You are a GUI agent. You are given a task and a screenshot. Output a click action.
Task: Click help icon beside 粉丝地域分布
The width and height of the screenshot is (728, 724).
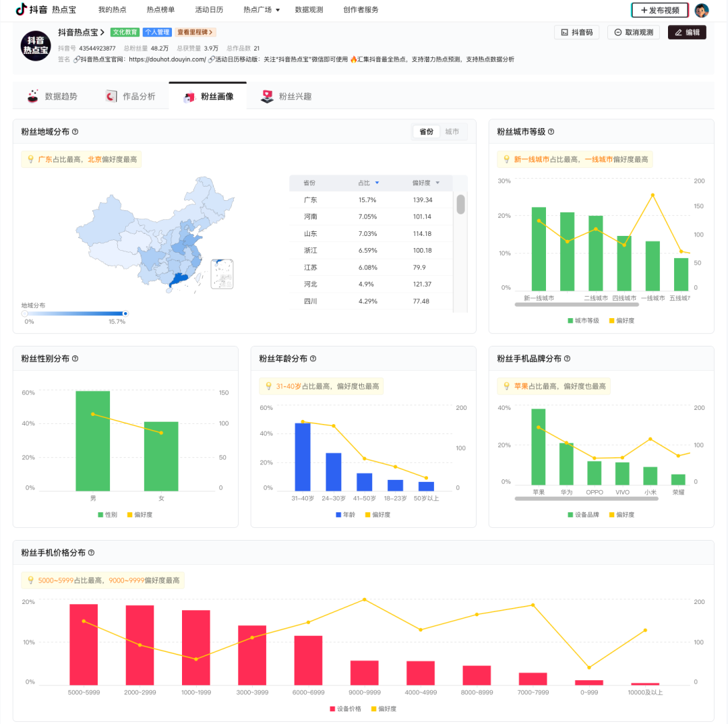(x=75, y=131)
